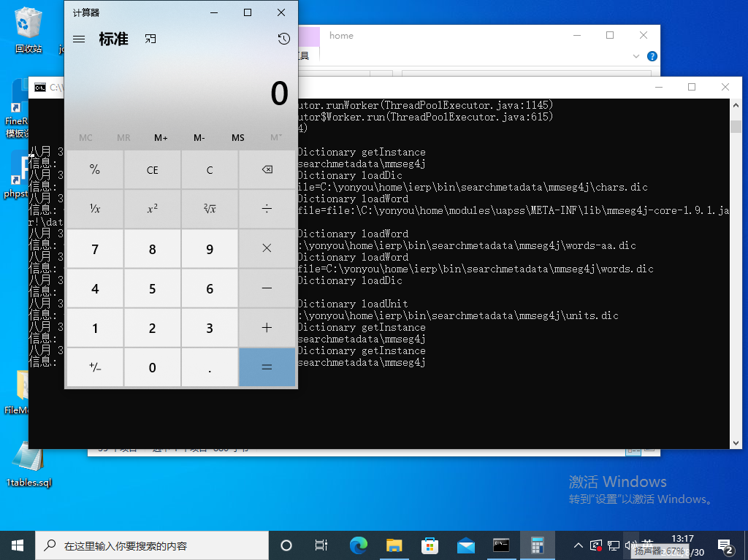Click the words-aa.dic line in console
Image resolution: width=748 pixels, height=560 pixels.
[467, 245]
